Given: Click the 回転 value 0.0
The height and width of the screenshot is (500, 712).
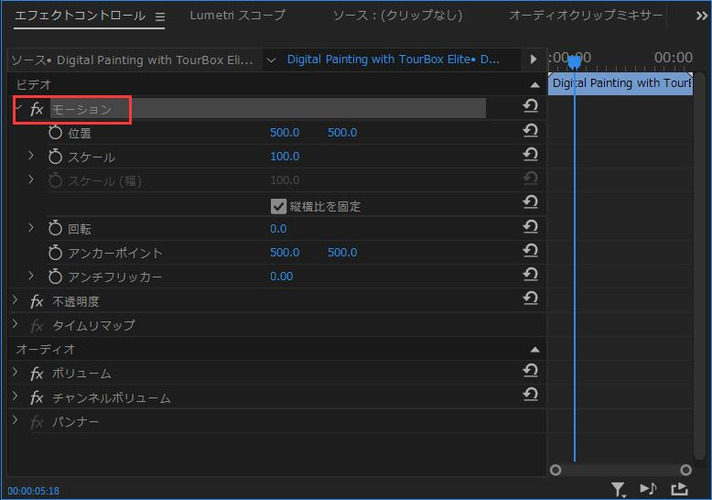Looking at the screenshot, I should (278, 228).
